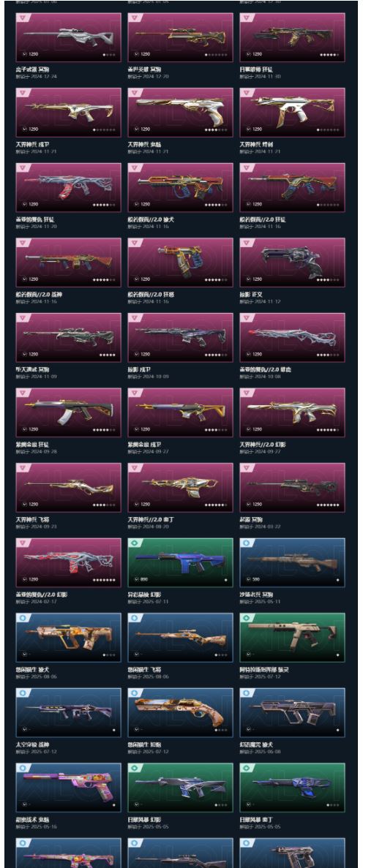This screenshot has width=374, height=868.
Task: Click the green tier badge on the tan SMG card
Action: [x=246, y=618]
